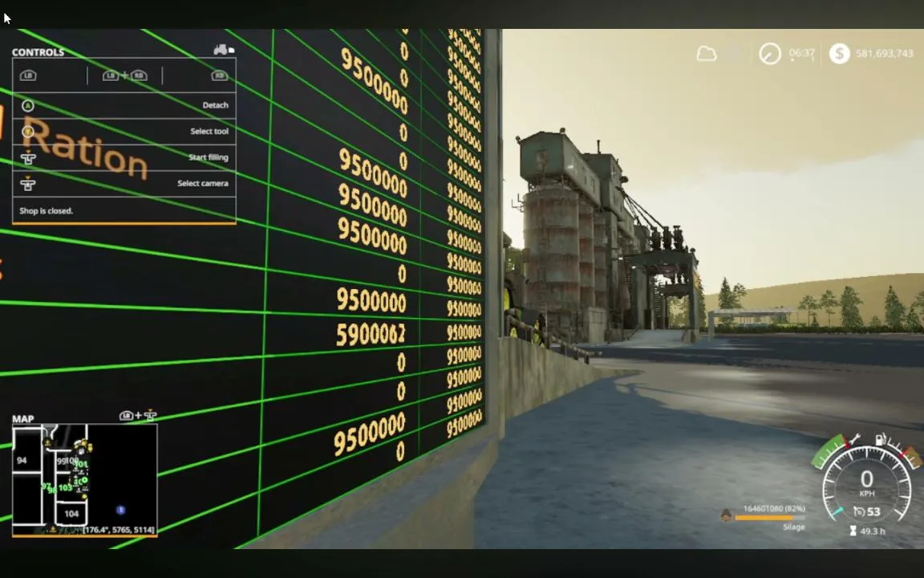Click green field 103 on the minimap

coord(66,488)
